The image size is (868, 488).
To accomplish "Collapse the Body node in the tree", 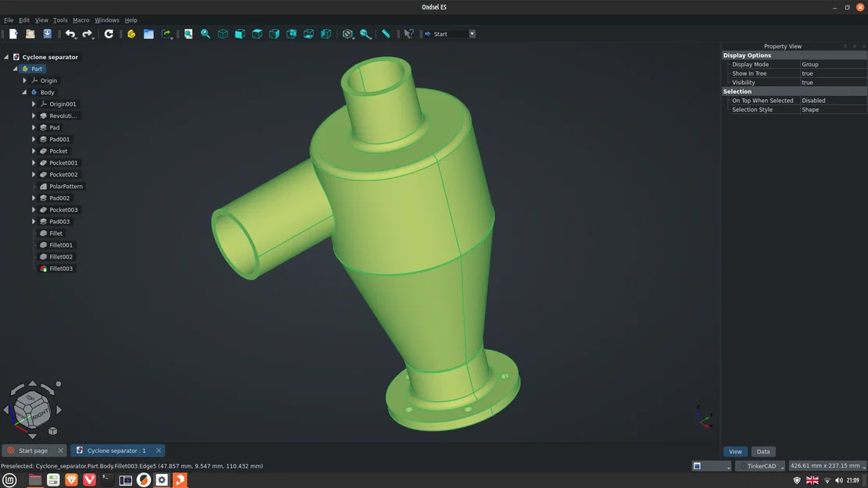I will (24, 91).
